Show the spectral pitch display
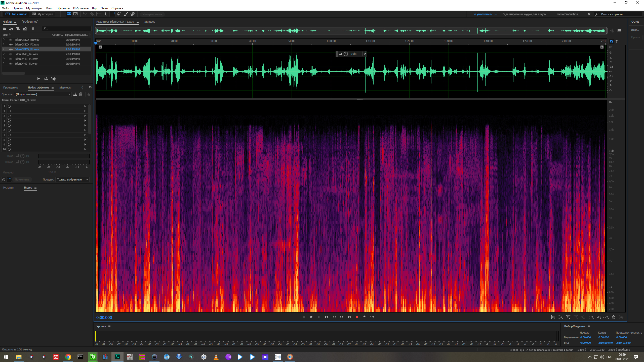This screenshot has width=644, height=362. point(75,14)
